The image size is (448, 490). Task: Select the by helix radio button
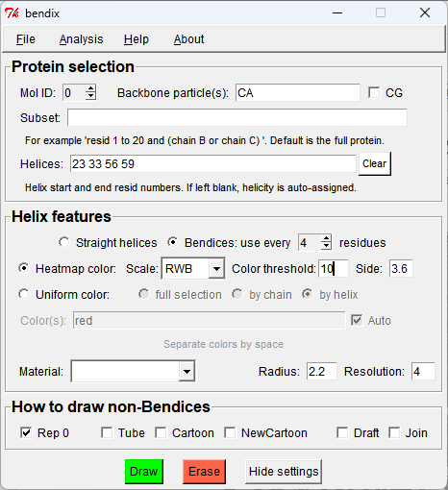(x=308, y=294)
